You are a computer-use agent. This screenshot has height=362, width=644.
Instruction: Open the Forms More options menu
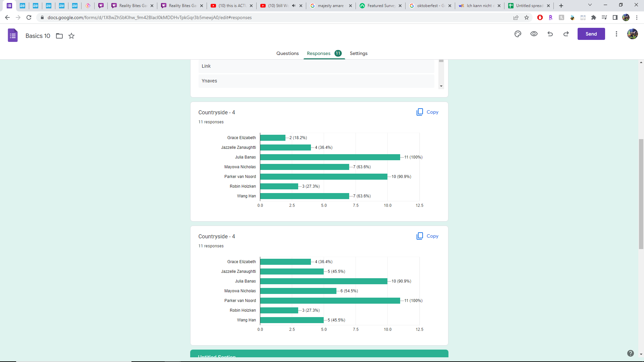coord(616,34)
